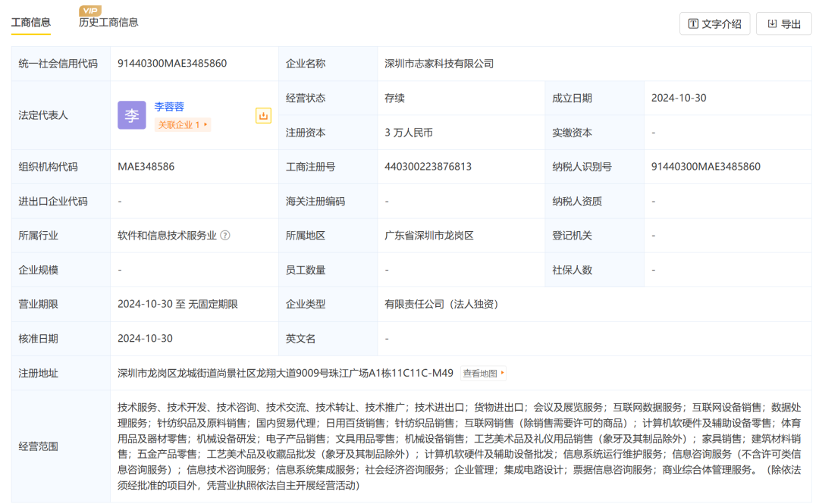819x504 pixels.
Task: Click registered capital 3 万人民币
Action: tap(409, 133)
